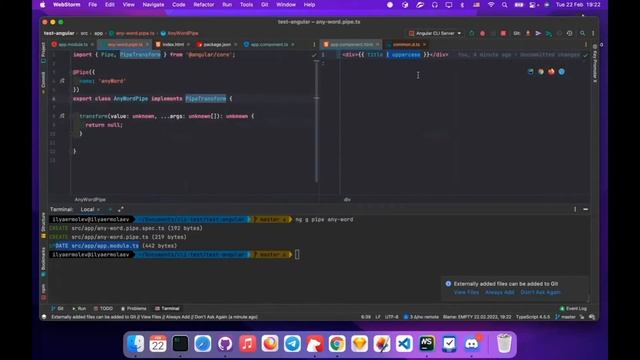Open preview in the Firefox browser icon
The image size is (640, 360).
tap(551, 71)
